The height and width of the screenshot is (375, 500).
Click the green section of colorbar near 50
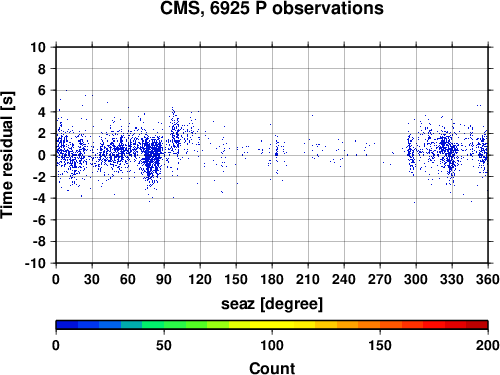tap(164, 325)
